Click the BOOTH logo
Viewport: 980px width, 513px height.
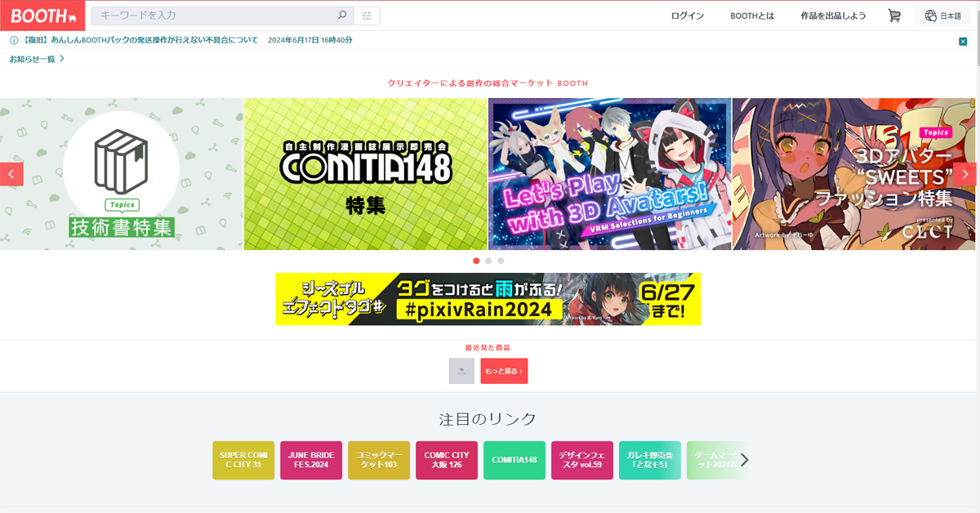[42, 16]
